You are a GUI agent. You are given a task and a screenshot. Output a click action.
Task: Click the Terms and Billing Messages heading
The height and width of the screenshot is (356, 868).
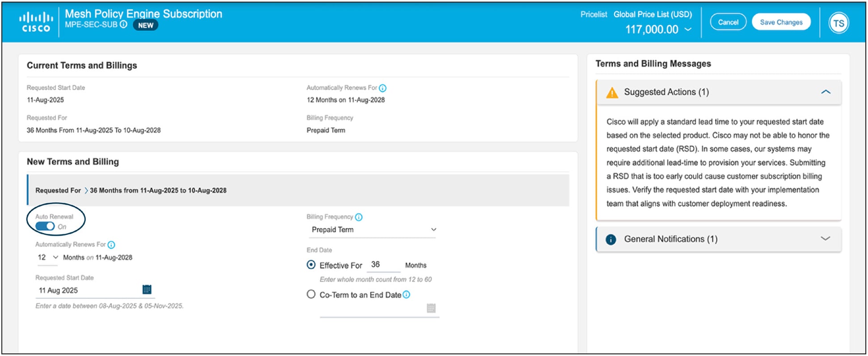[x=653, y=64]
